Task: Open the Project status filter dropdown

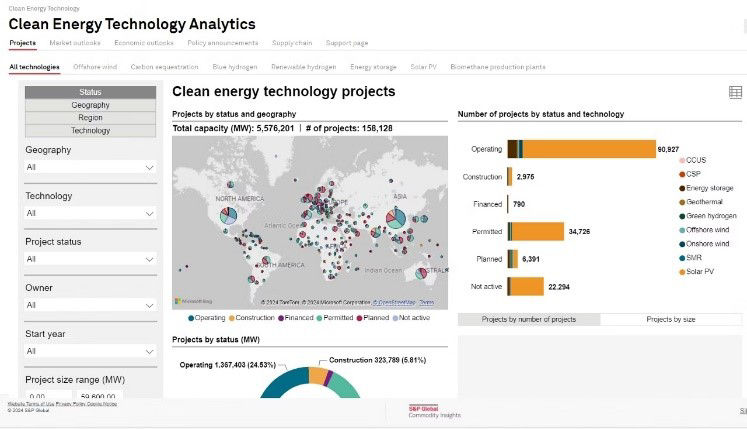Action: click(x=91, y=259)
